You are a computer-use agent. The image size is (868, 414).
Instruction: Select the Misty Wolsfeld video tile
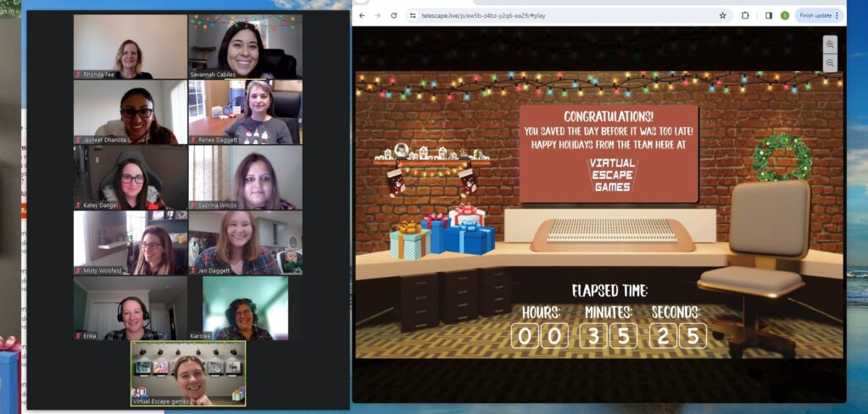pyautogui.click(x=131, y=243)
